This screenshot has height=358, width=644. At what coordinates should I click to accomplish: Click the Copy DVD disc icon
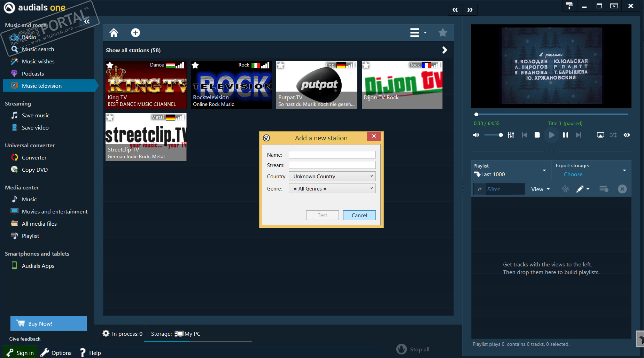[x=14, y=170]
